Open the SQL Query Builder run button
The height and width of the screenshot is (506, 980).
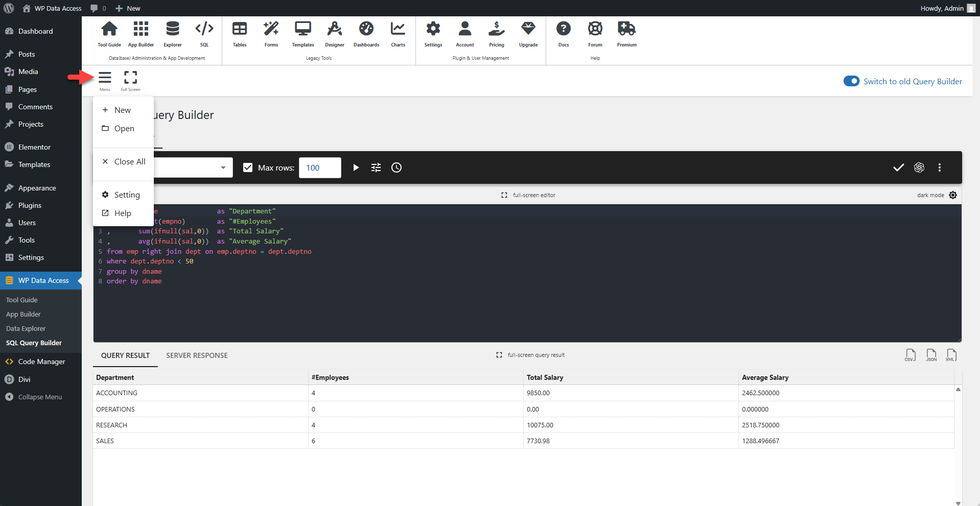pos(356,167)
